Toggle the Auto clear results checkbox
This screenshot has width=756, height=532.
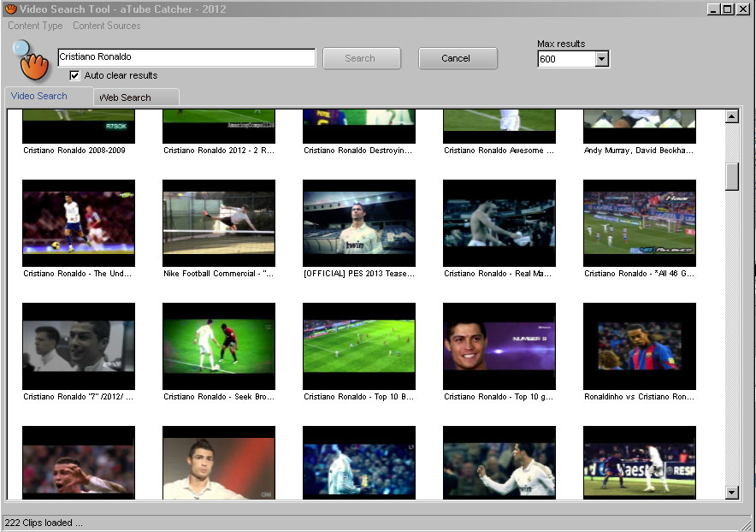pos(74,75)
